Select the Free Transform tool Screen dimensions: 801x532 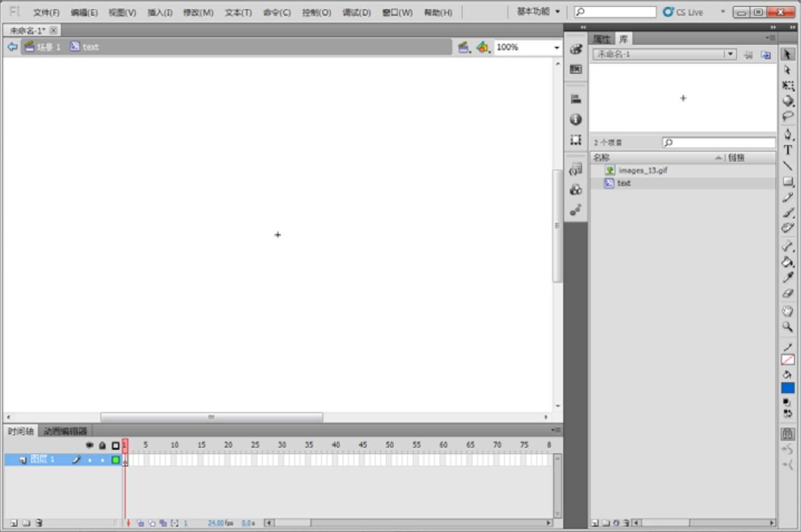pos(788,86)
